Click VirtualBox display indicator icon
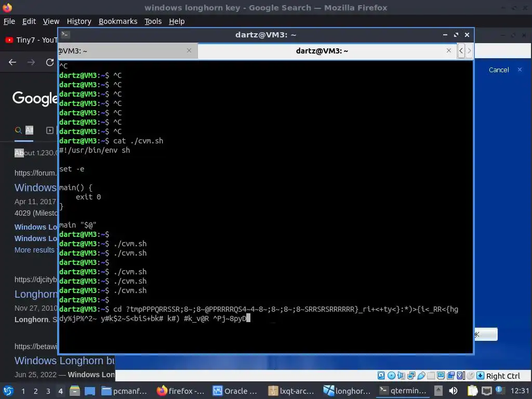 441,376
